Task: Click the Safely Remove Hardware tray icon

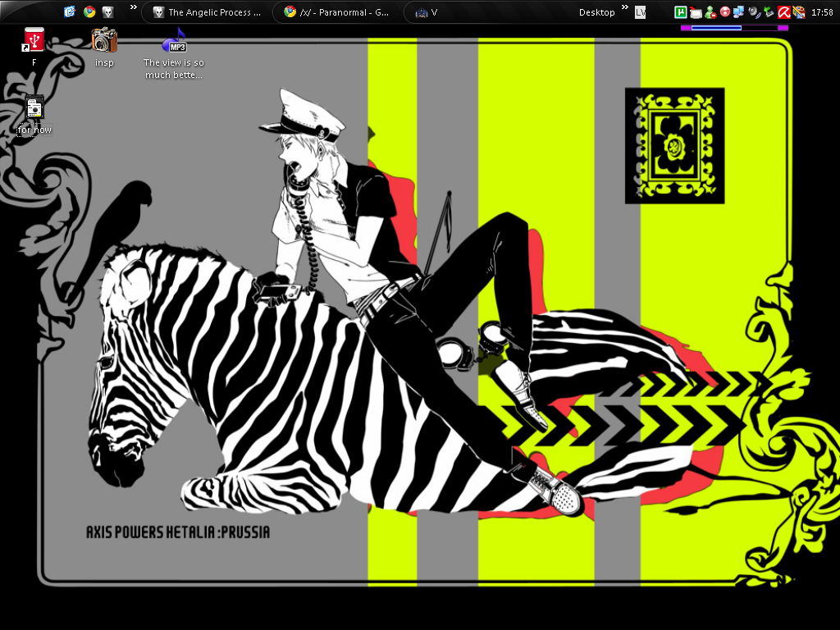Action: pos(769,11)
